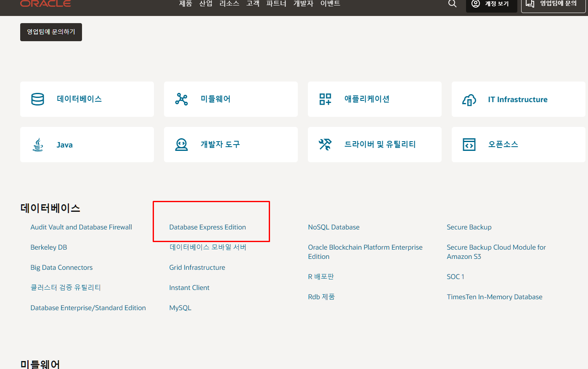Click the applications grid icon
This screenshot has height=369, width=588.
pyautogui.click(x=325, y=99)
